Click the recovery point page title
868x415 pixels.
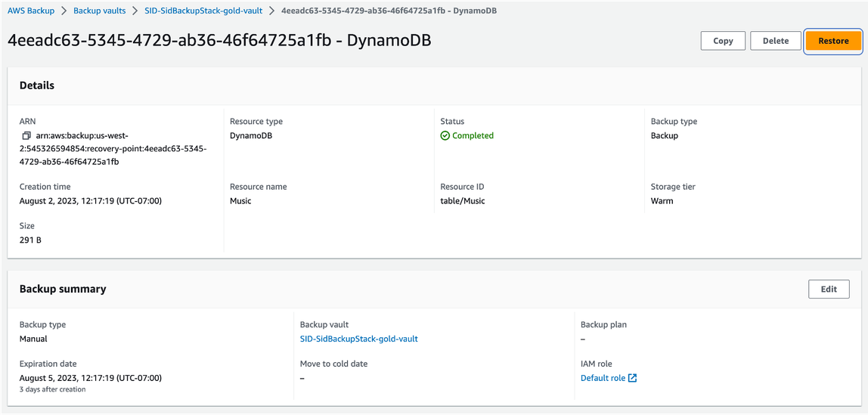(x=219, y=41)
